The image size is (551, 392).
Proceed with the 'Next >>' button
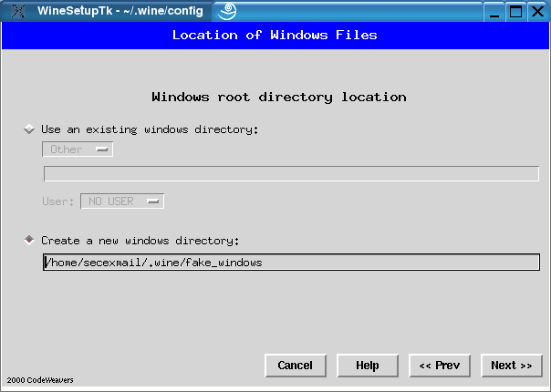(511, 366)
